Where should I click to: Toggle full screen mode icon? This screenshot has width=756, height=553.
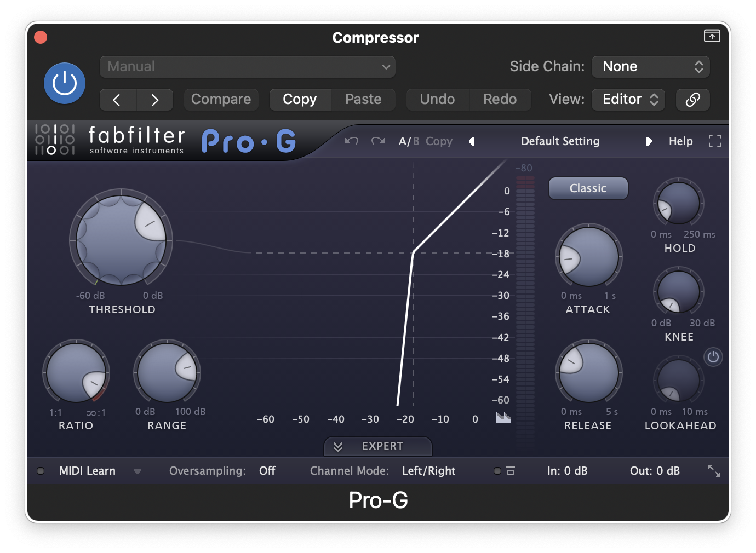pyautogui.click(x=715, y=141)
